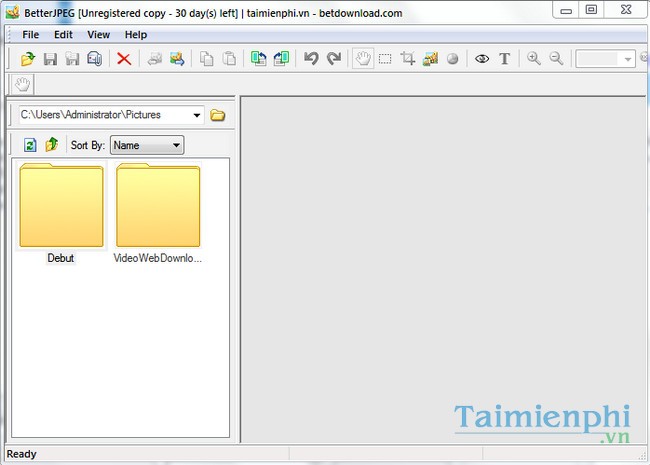The image size is (650, 465).
Task: Select the hand pan tool in toolbar
Action: pyautogui.click(x=362, y=59)
